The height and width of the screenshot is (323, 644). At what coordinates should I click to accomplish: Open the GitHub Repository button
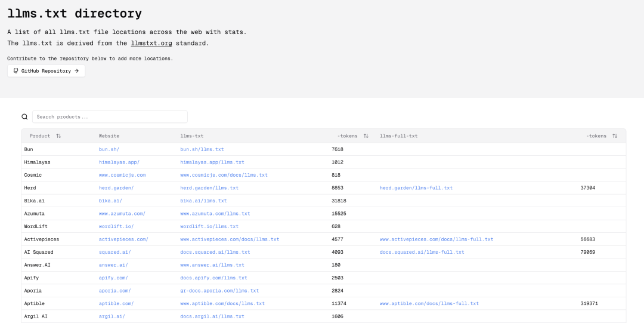(x=46, y=71)
